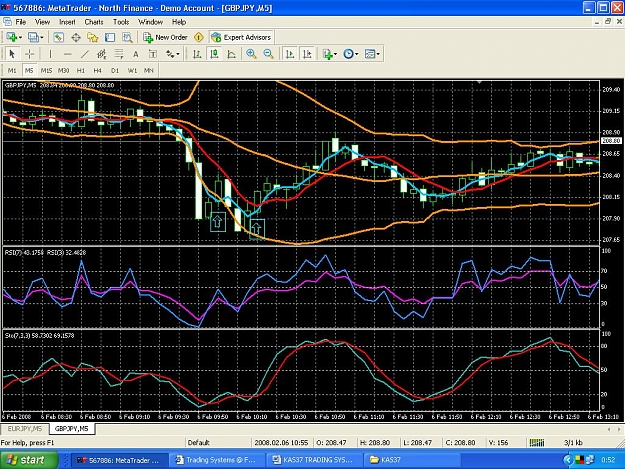Screen dimensions: 625x469
Task: Toggle Expert Advisors on or off
Action: click(241, 37)
